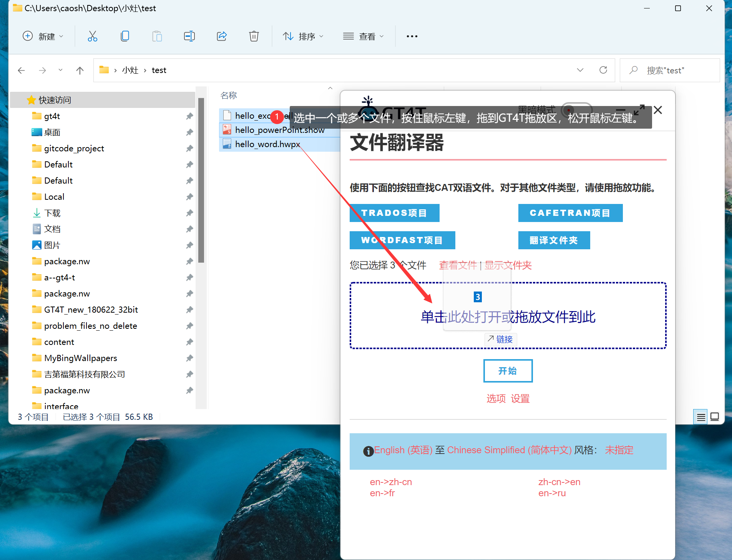This screenshot has width=732, height=560.
Task: Click the navigation pane vertical scrollbar
Action: pos(201,181)
